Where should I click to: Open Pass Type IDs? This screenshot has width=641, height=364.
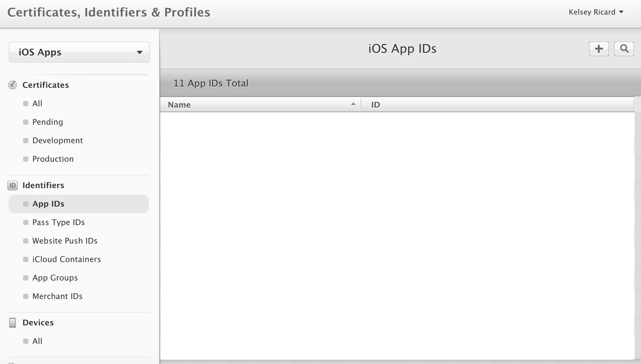[58, 222]
